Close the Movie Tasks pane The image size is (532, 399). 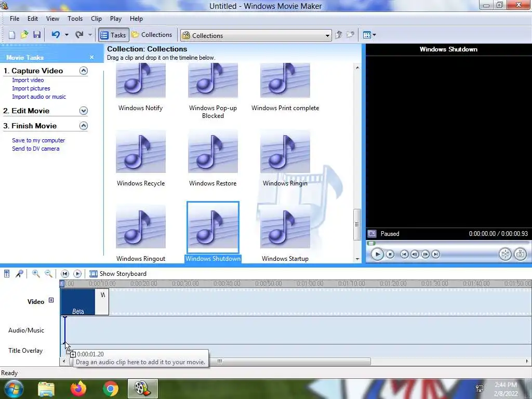click(x=91, y=57)
